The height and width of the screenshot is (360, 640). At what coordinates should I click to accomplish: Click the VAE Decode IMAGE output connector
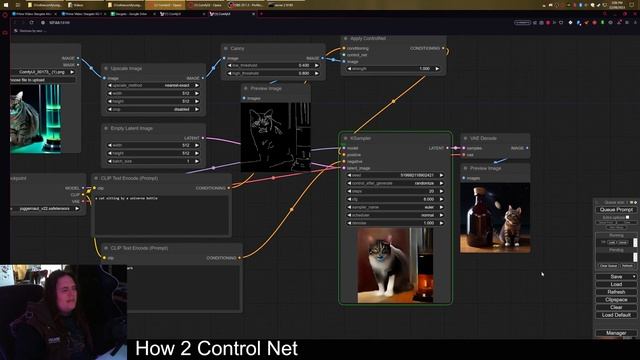pyautogui.click(x=527, y=148)
